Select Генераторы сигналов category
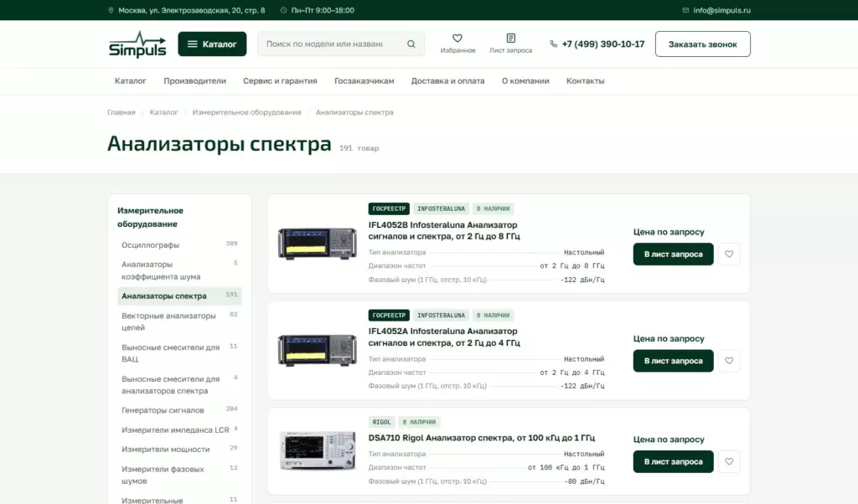This screenshot has width=858, height=504. (x=179, y=410)
